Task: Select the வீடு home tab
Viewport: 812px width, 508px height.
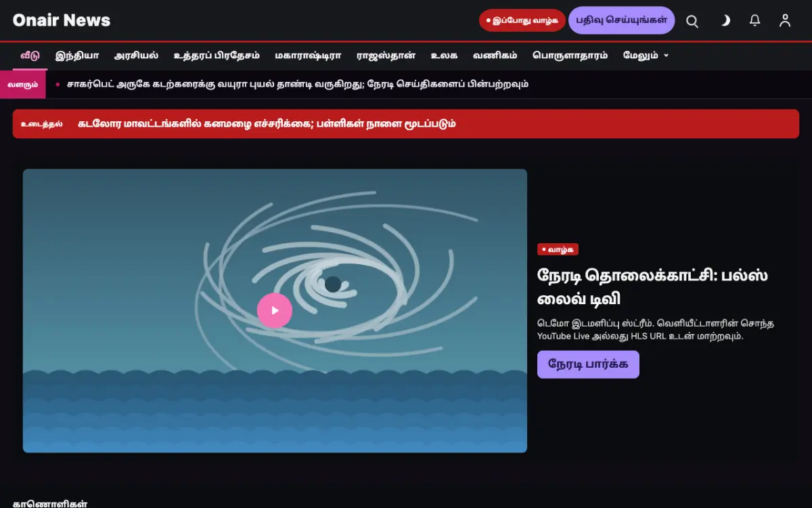Action: (30, 56)
